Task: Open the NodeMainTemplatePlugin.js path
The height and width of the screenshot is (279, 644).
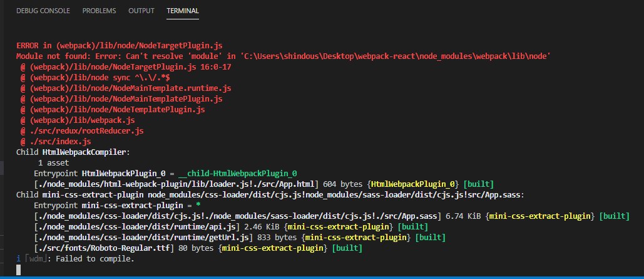Action: click(126, 99)
